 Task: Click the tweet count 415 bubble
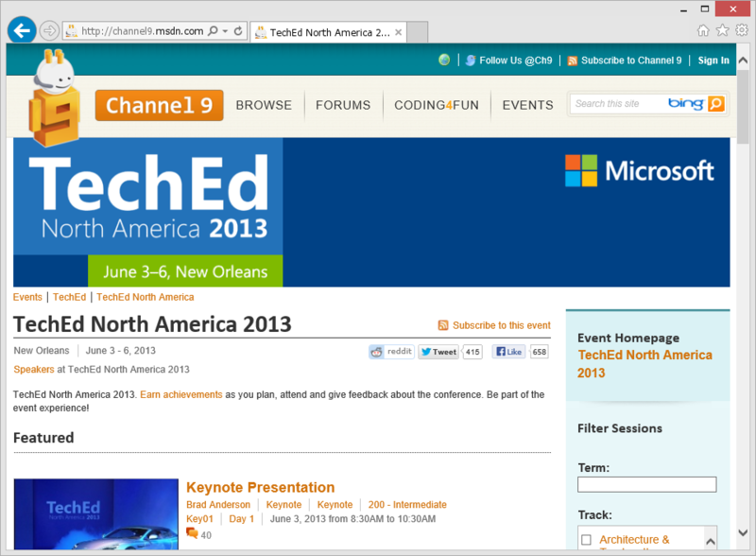click(472, 352)
